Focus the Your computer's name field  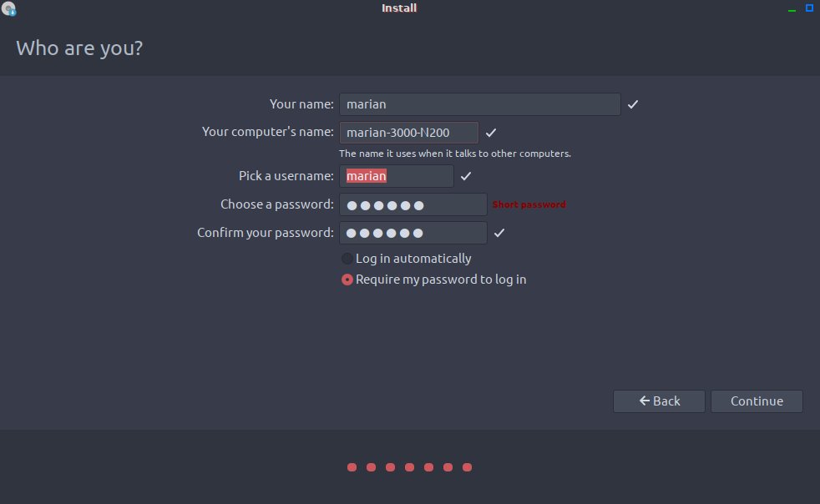point(408,133)
